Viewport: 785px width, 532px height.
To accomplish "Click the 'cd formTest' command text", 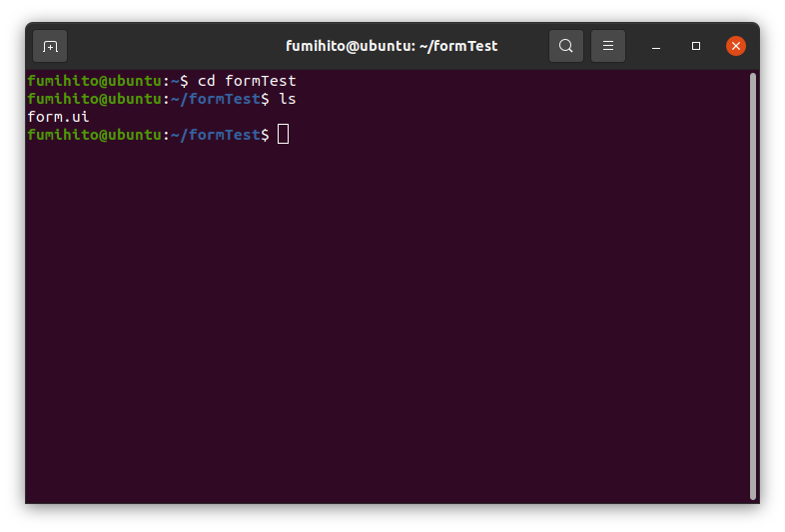I will 247,81.
